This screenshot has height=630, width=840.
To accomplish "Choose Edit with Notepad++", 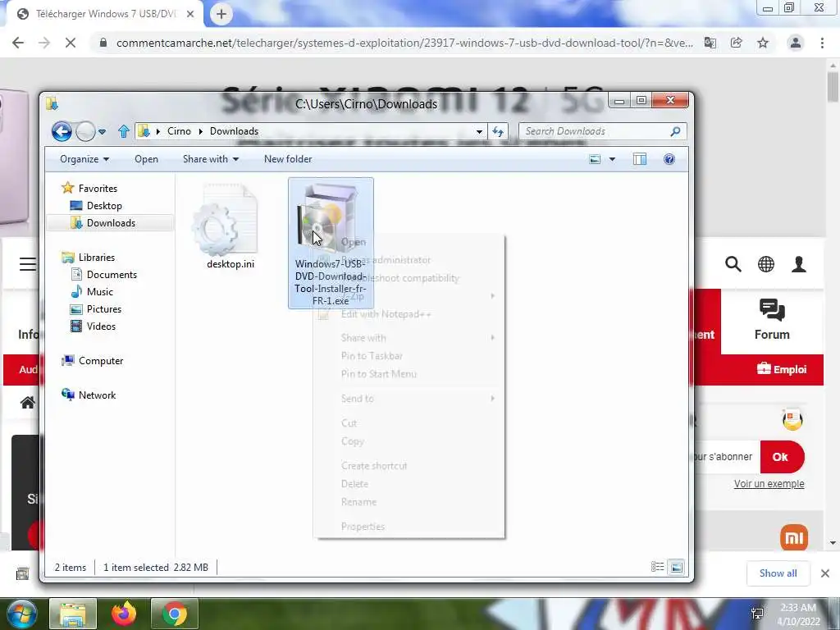I will (x=409, y=314).
